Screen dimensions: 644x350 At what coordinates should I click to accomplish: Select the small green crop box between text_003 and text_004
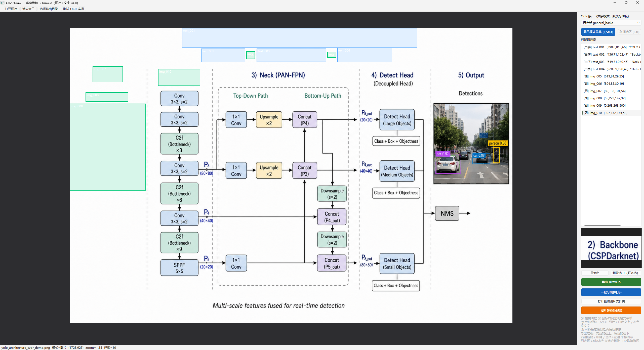coord(332,55)
